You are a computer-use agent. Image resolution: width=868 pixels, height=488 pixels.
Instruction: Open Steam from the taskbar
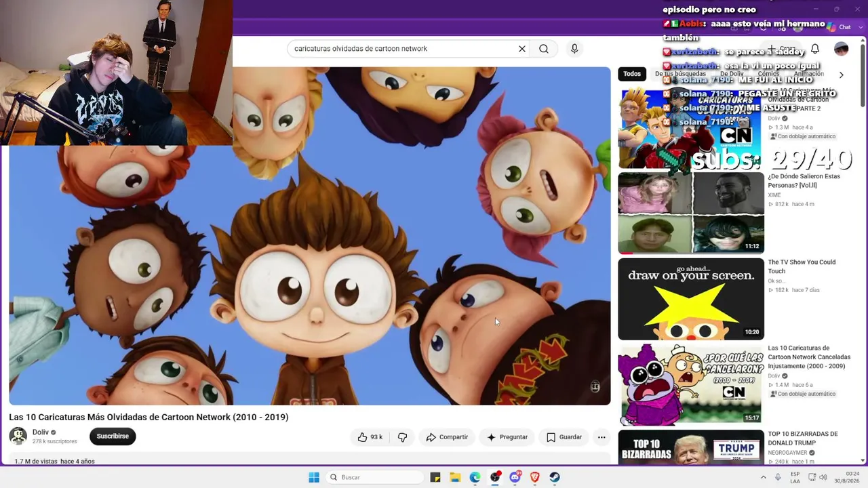[x=555, y=477]
